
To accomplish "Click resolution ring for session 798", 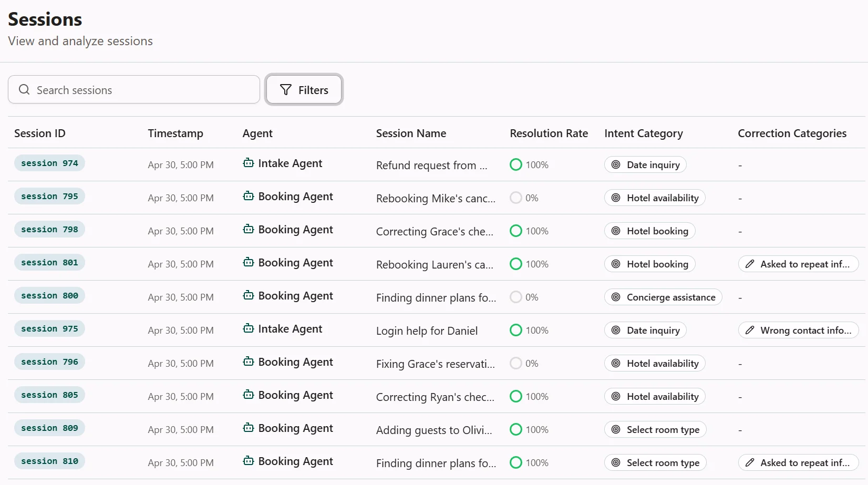I will [x=516, y=231].
